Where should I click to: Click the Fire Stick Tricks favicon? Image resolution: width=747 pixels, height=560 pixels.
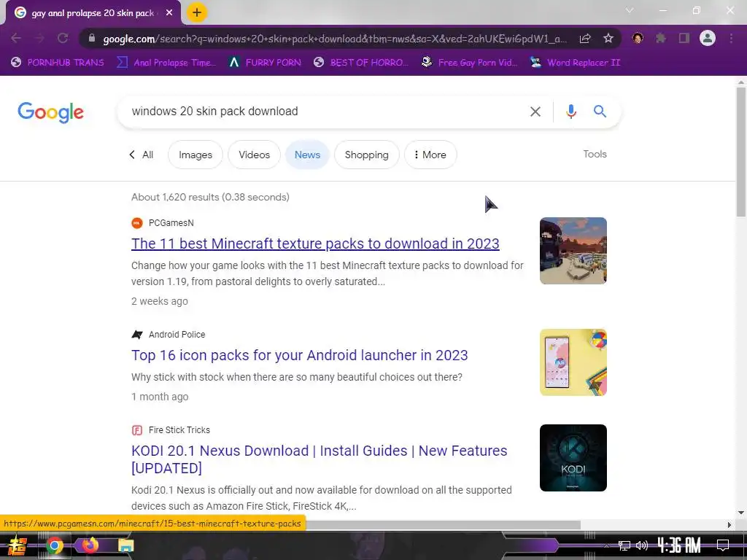pyautogui.click(x=137, y=430)
